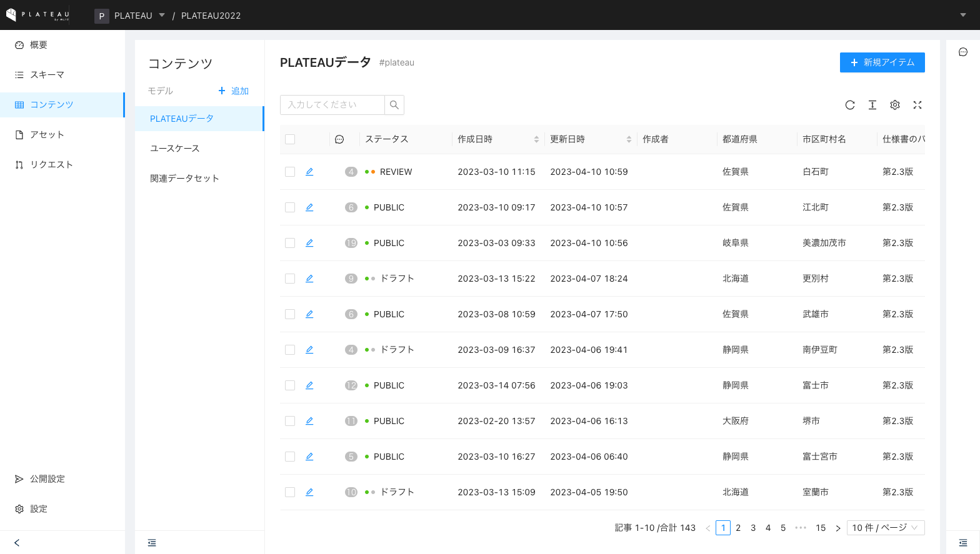The image size is (980, 554).
Task: Change table row height density
Action: [x=872, y=105]
